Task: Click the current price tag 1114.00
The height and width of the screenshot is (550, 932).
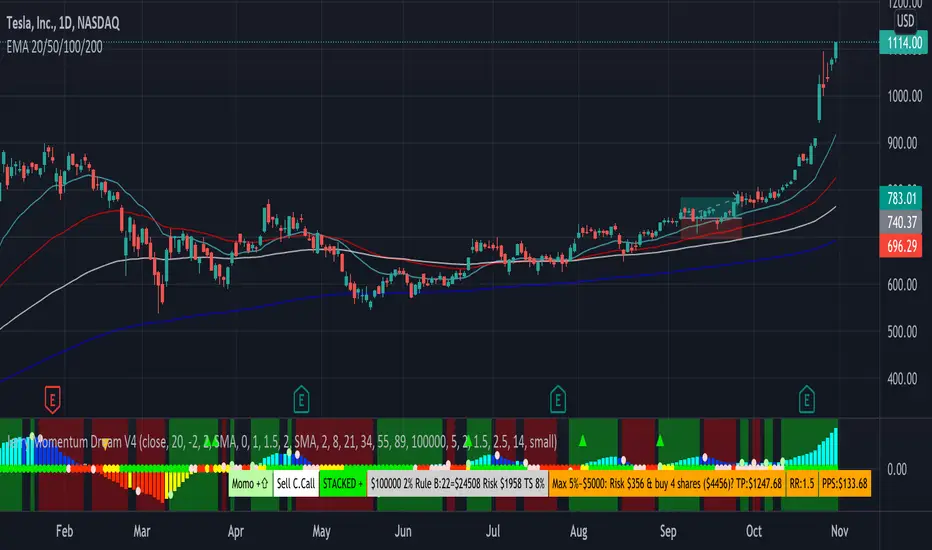Action: pyautogui.click(x=901, y=43)
